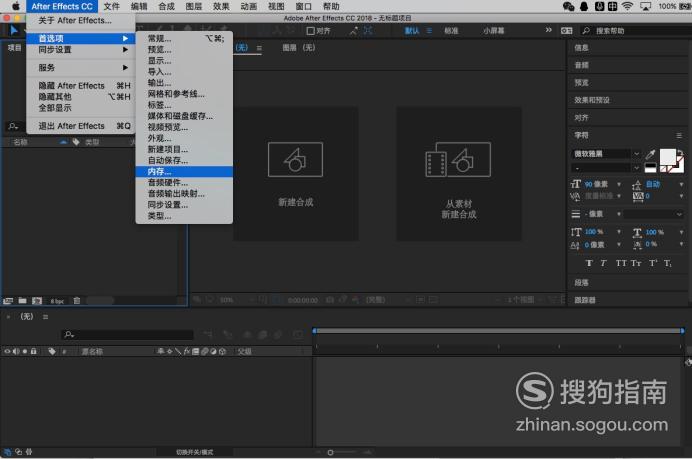
Task: Open the 文件 menu in menu bar
Action: 112,6
